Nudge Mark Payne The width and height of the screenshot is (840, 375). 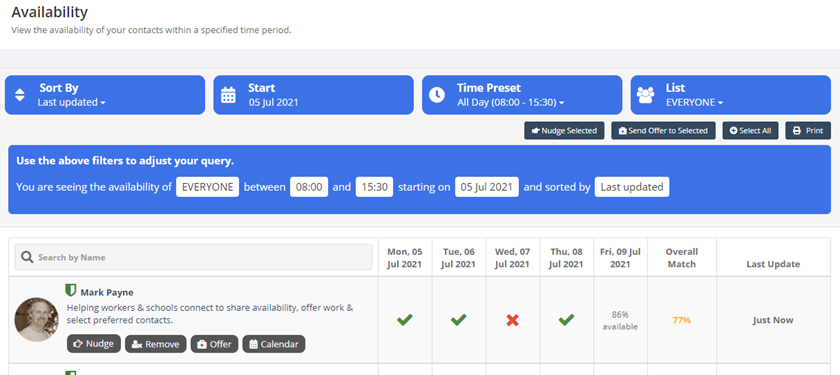click(x=94, y=344)
